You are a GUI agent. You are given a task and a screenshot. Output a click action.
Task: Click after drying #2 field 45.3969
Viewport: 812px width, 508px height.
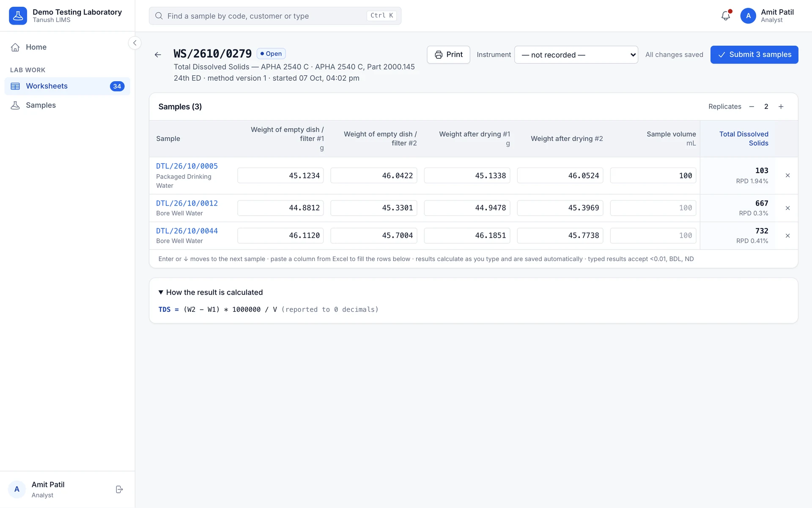(560, 208)
